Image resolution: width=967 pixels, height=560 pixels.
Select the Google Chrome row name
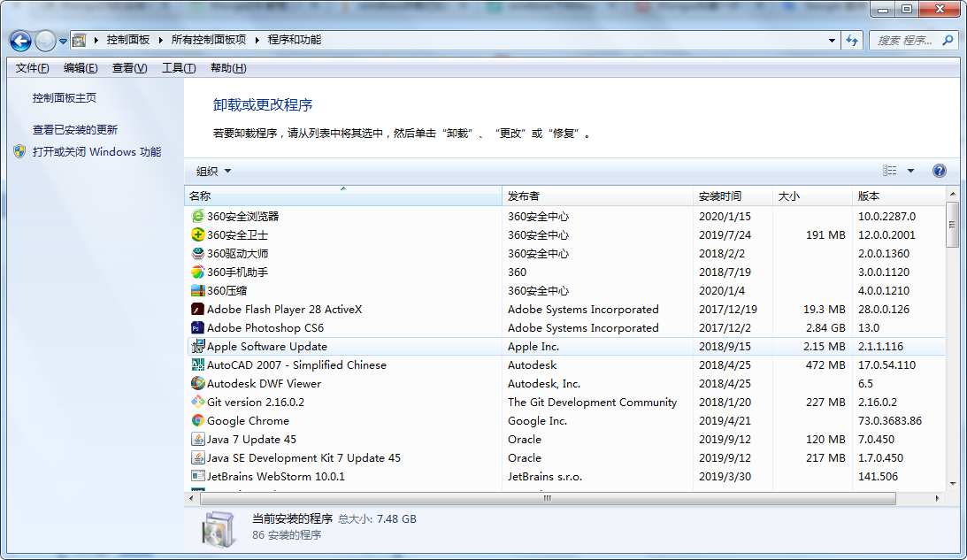(248, 420)
